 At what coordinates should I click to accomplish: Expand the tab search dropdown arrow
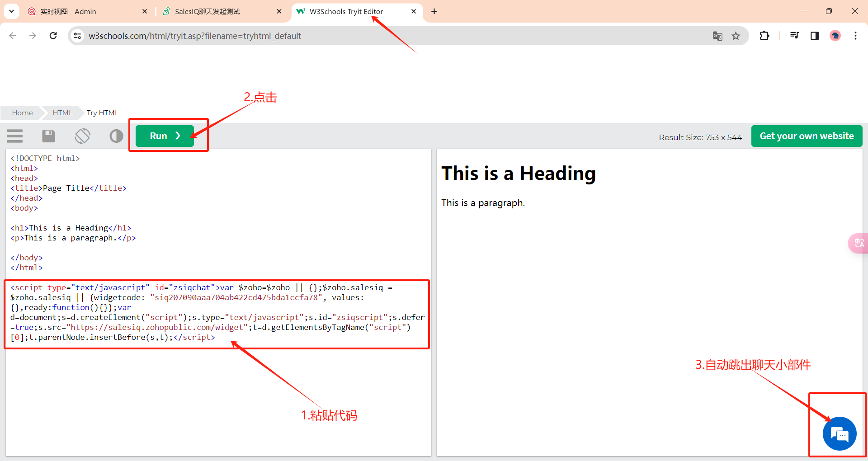pos(11,11)
